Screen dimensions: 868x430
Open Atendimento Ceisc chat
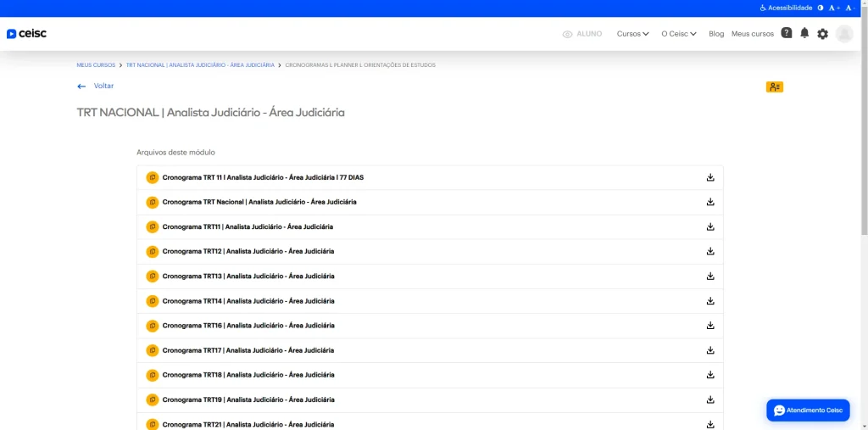[808, 410]
